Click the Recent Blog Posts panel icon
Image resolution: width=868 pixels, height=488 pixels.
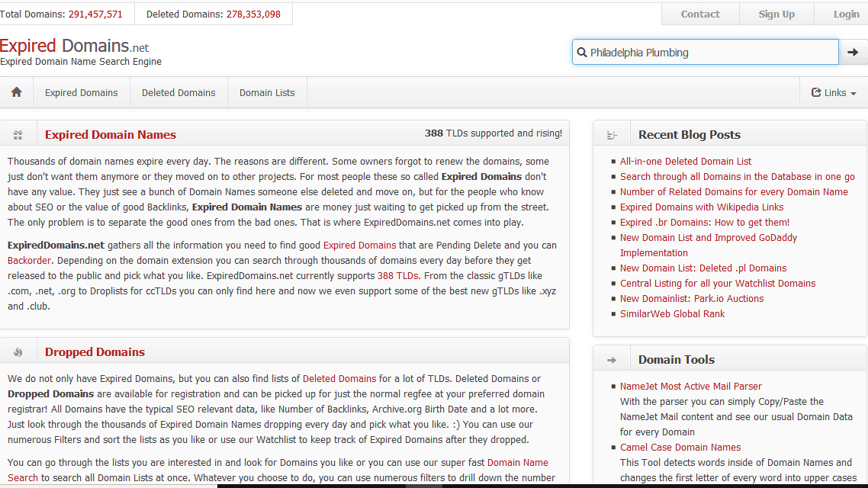tap(612, 135)
